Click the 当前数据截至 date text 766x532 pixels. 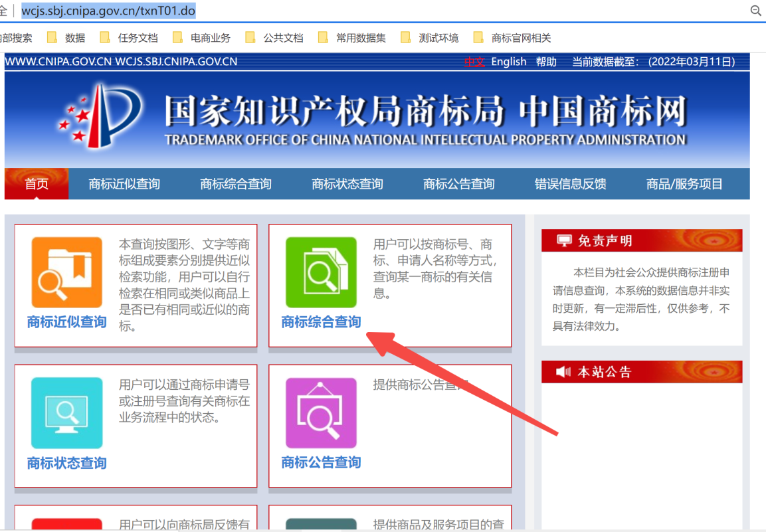[654, 62]
